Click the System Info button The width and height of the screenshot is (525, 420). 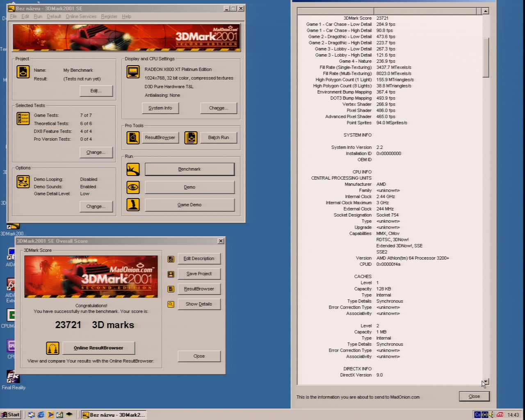(x=160, y=108)
